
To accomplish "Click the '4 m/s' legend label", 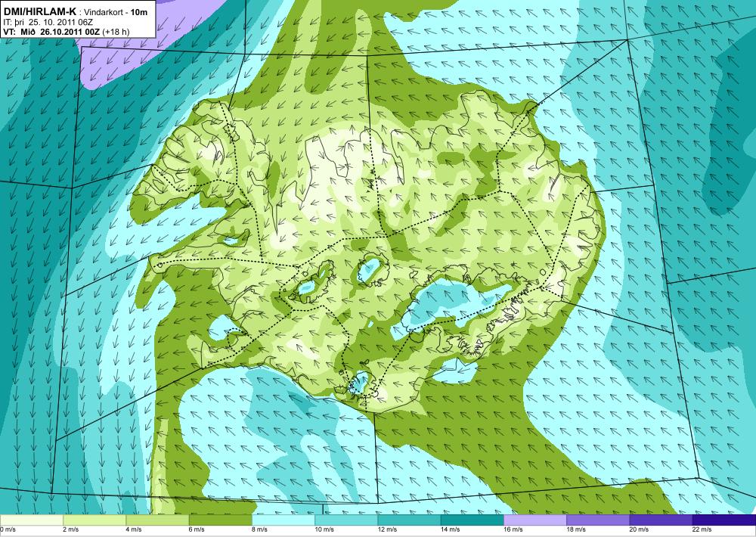I will 134,529.
